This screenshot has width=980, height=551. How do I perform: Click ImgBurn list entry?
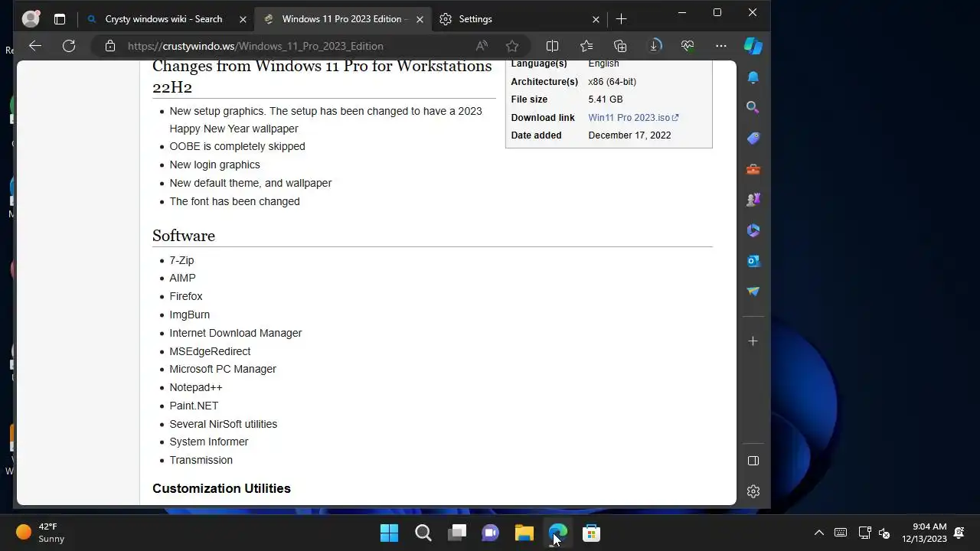189,315
